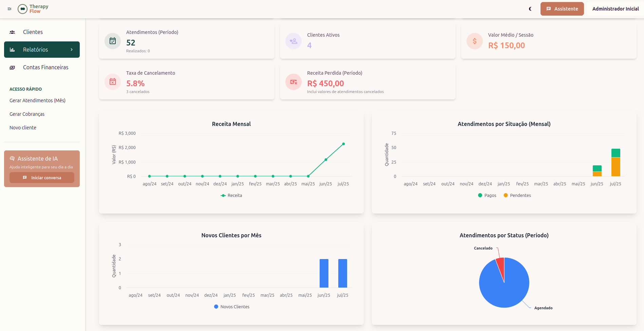Open Clientes in the sidebar
The image size is (644, 331).
33,32
